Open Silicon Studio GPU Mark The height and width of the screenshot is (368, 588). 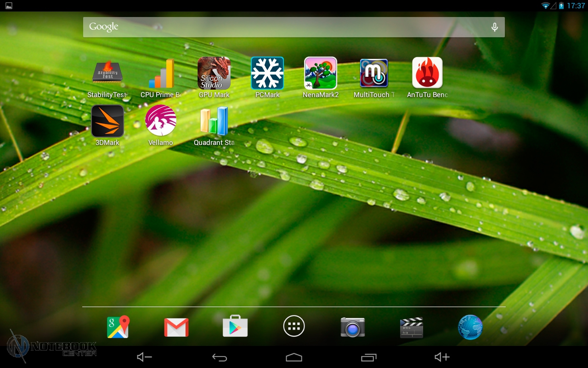click(x=214, y=74)
